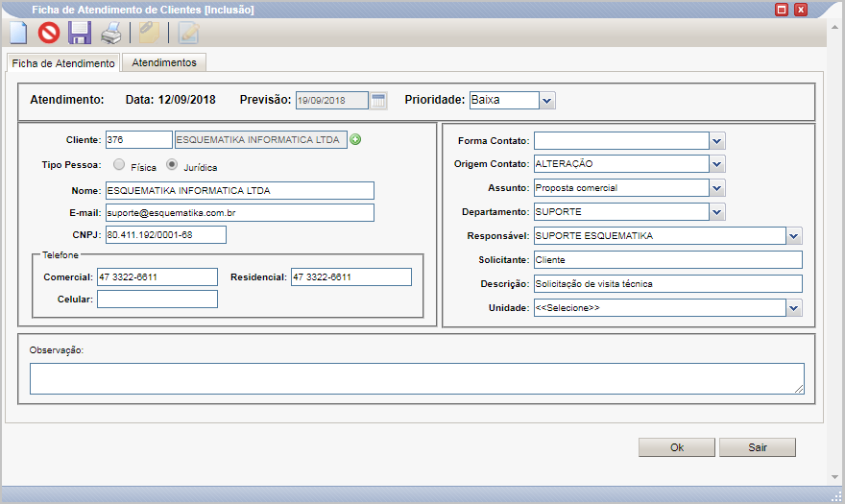This screenshot has height=504, width=845.
Task: Click the Previsão date field
Action: click(332, 100)
